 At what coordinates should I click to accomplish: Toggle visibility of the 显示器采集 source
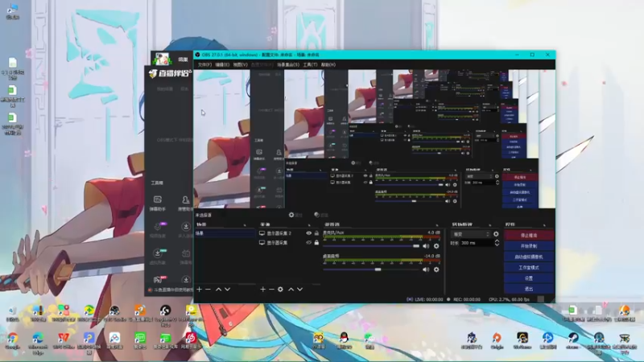308,243
